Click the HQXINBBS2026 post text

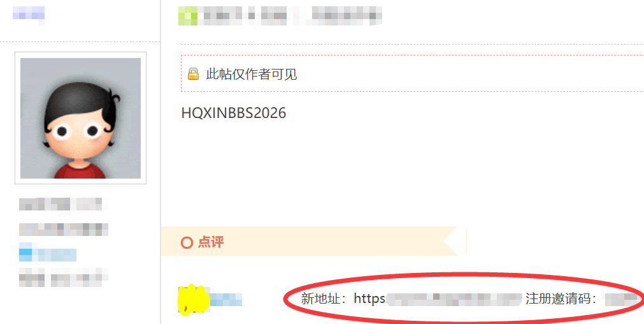(234, 113)
